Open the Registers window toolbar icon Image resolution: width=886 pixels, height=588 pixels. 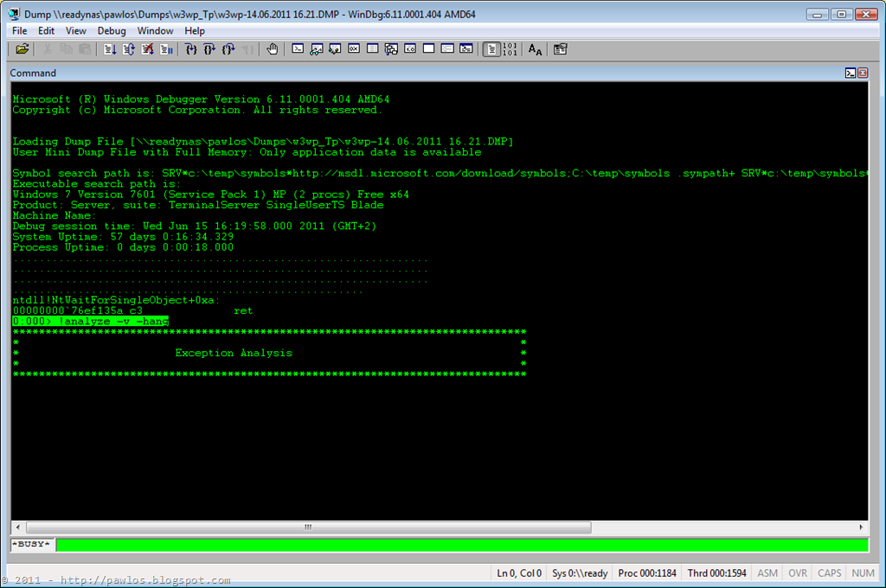(354, 49)
